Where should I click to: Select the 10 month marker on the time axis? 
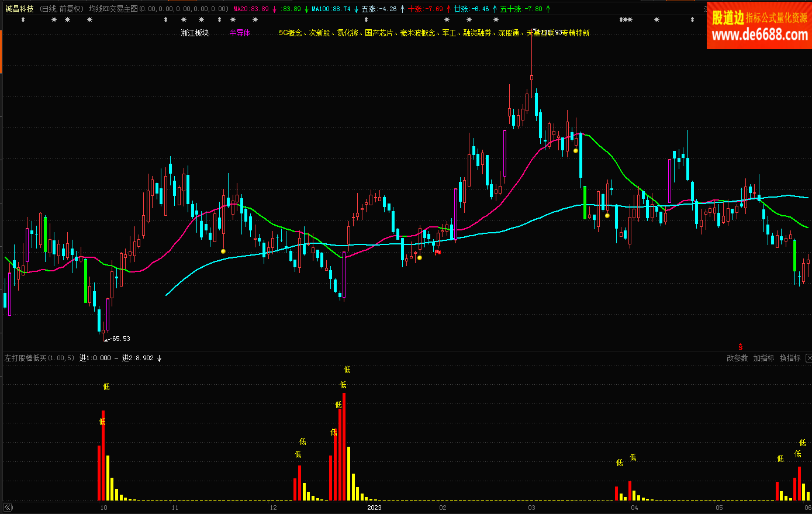[104, 508]
